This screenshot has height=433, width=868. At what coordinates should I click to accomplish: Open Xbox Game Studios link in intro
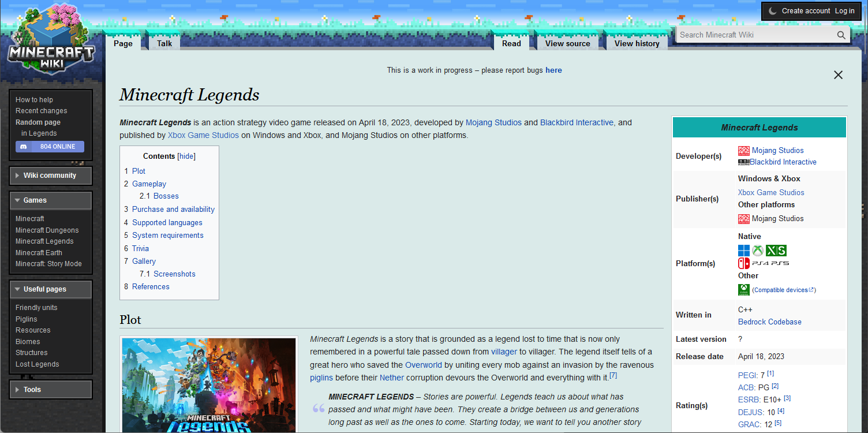(x=203, y=136)
